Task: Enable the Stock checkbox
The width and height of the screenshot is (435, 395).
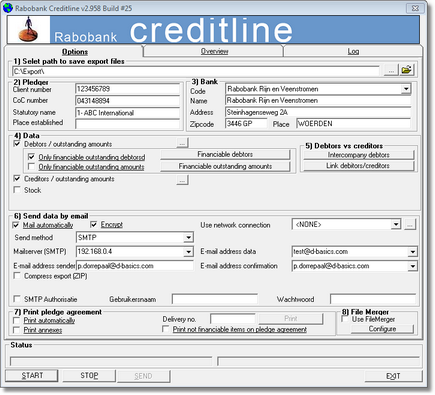Action: tap(17, 190)
